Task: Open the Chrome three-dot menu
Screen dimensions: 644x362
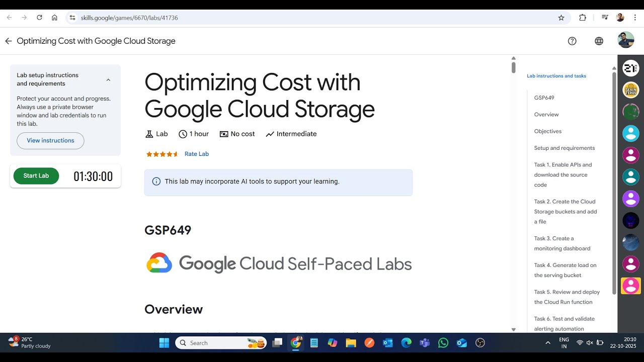Action: click(x=634, y=18)
